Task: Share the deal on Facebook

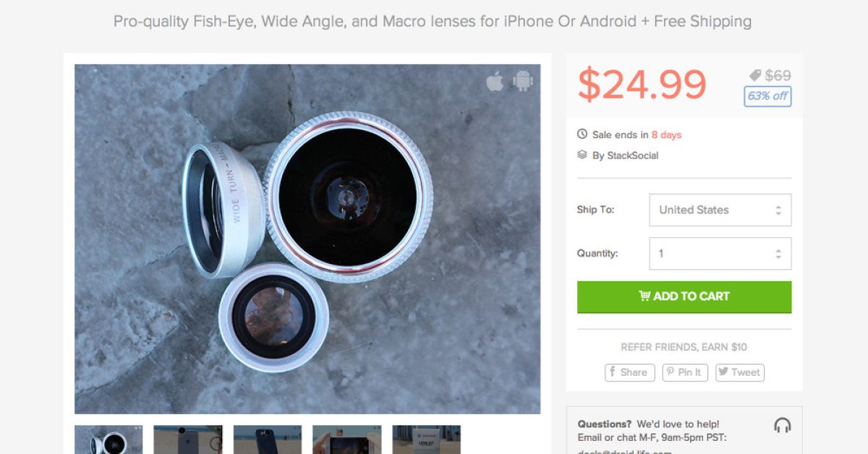Action: (629, 372)
